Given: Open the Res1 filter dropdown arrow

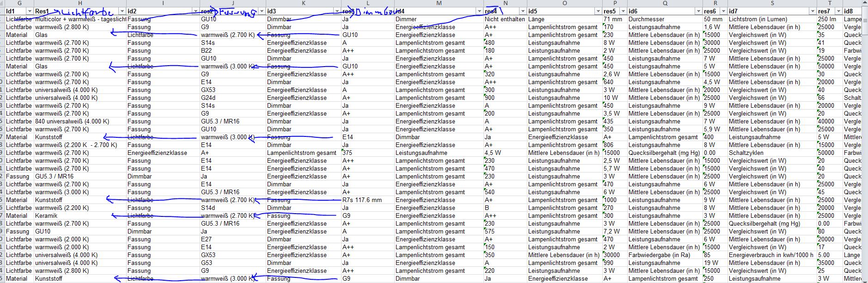Looking at the screenshot, I should 122,11.
